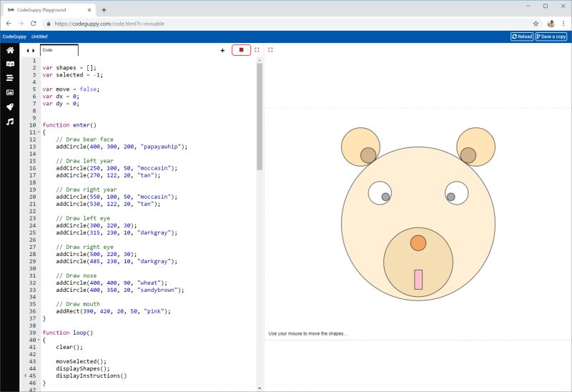This screenshot has width=572, height=392.
Task: Click the left ear's tan inner circle
Action: click(x=368, y=155)
